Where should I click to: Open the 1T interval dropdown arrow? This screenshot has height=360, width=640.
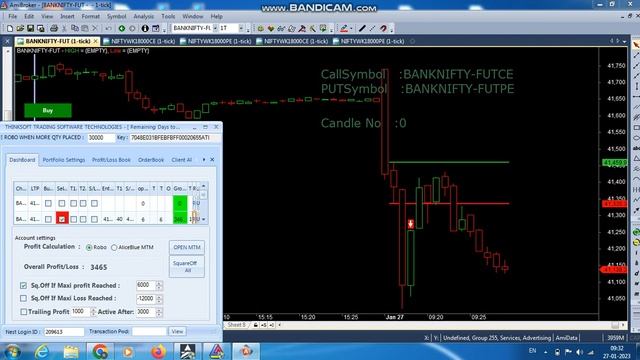click(241, 28)
